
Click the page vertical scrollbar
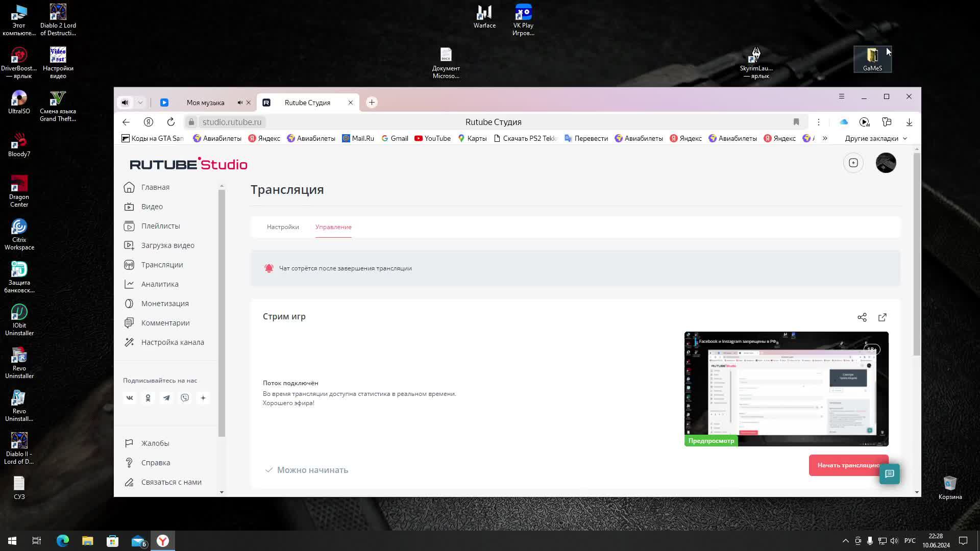(917, 255)
